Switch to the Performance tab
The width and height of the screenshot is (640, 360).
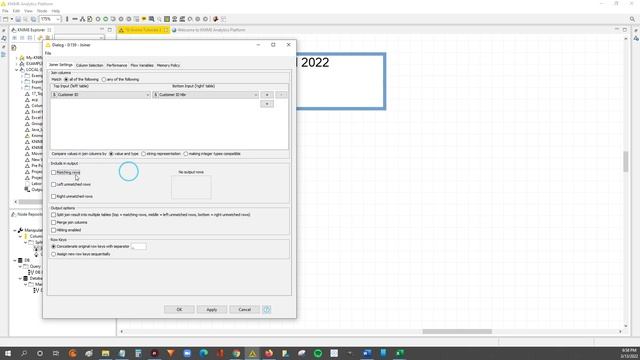click(x=117, y=65)
